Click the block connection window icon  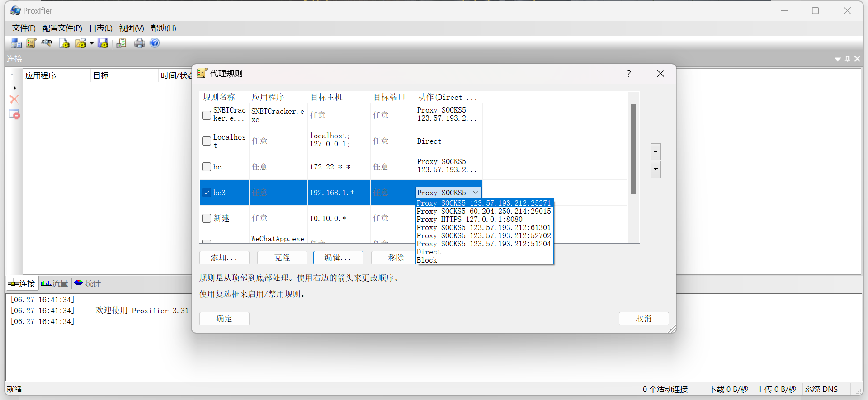pyautogui.click(x=14, y=114)
